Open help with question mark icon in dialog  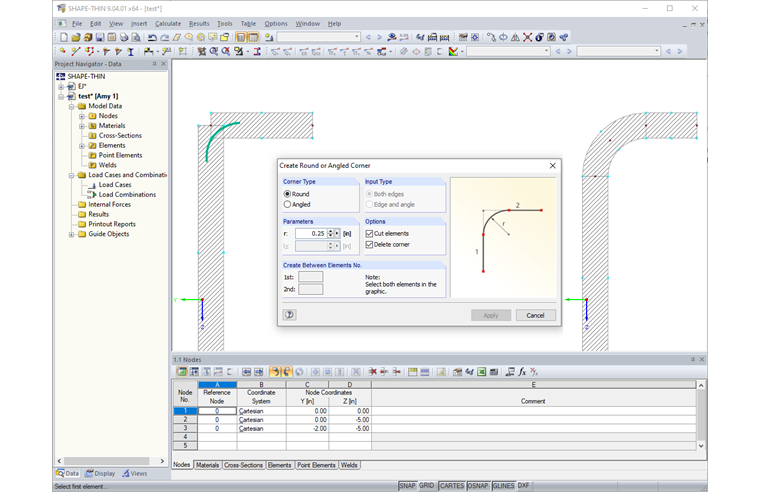coord(289,315)
